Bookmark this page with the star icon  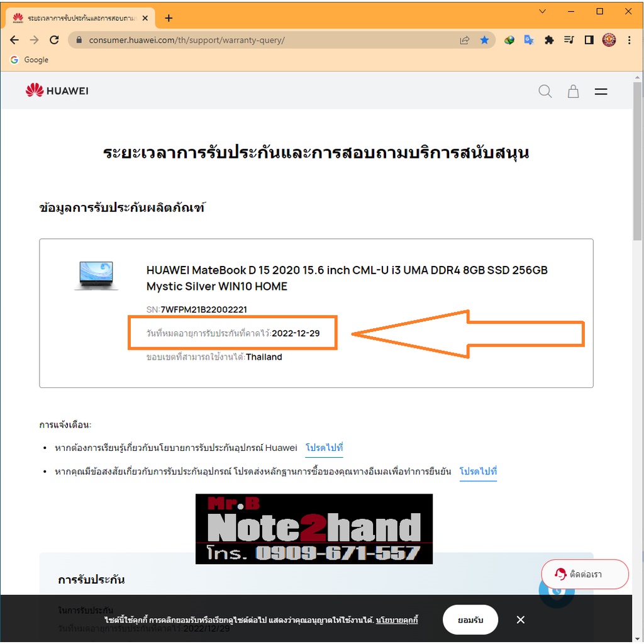pos(484,40)
